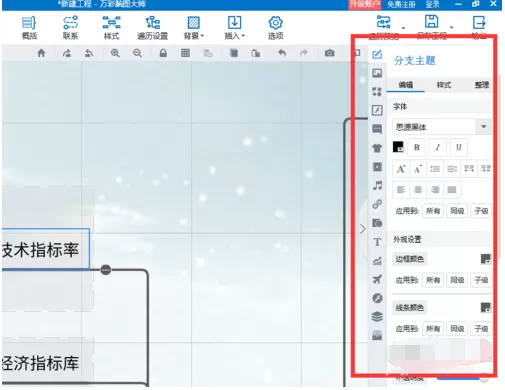Apply border color to 所有
Screen dimensions: 505x390
pyautogui.click(x=433, y=280)
